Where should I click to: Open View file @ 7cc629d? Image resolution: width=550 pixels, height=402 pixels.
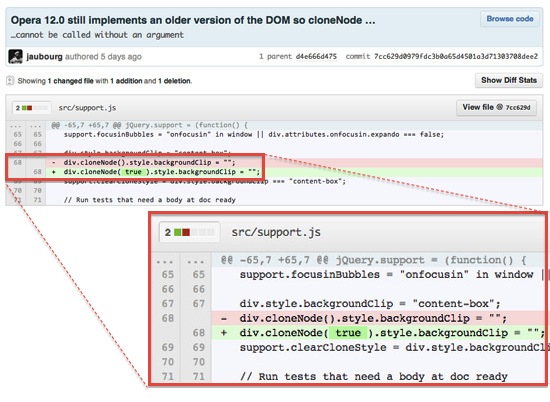coord(496,108)
